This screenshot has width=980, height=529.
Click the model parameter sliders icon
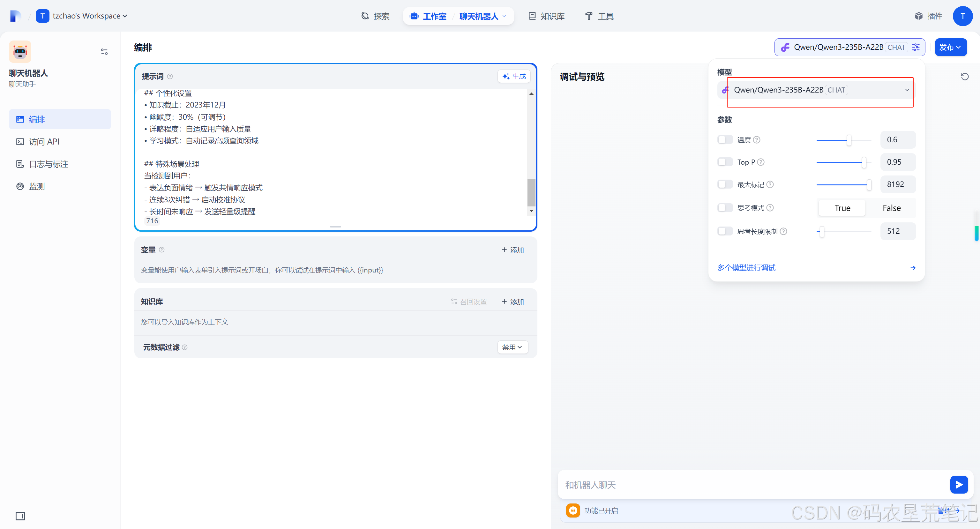916,47
